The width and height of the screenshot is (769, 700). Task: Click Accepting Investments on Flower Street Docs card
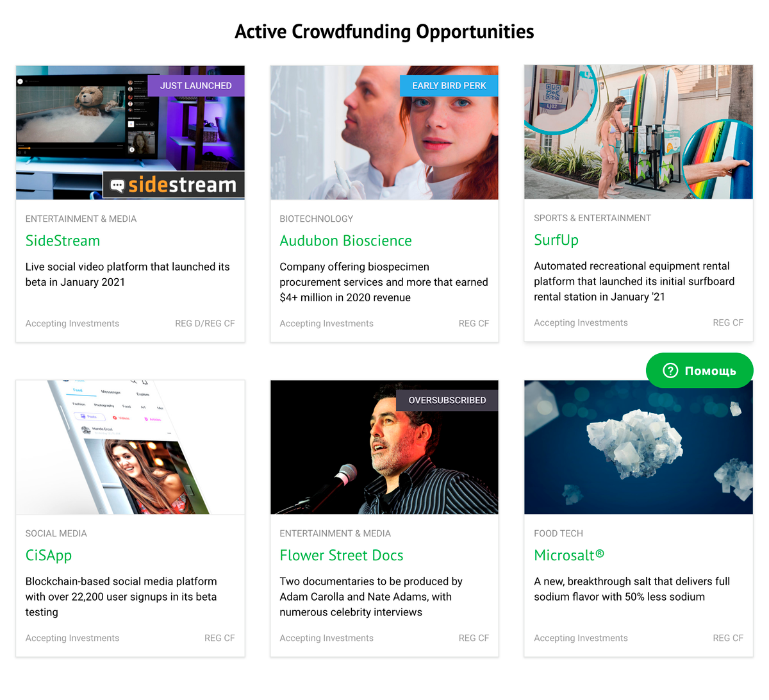coord(326,638)
